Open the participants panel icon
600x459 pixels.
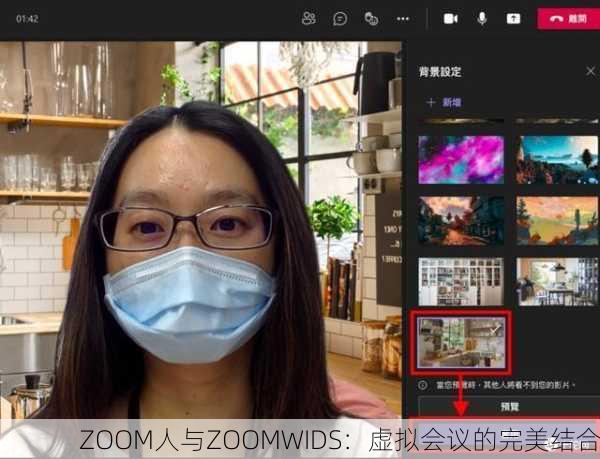point(309,18)
